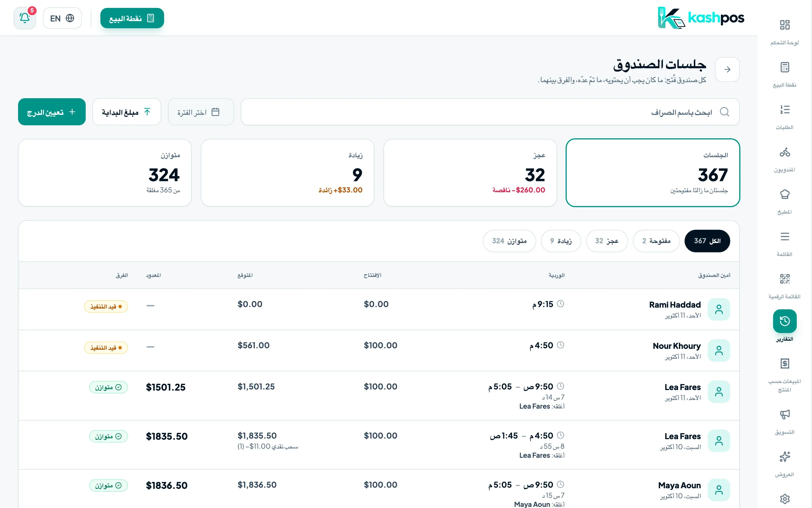Click the +$33.00 زائدة amount
This screenshot has height=508, width=812.
pyautogui.click(x=340, y=190)
